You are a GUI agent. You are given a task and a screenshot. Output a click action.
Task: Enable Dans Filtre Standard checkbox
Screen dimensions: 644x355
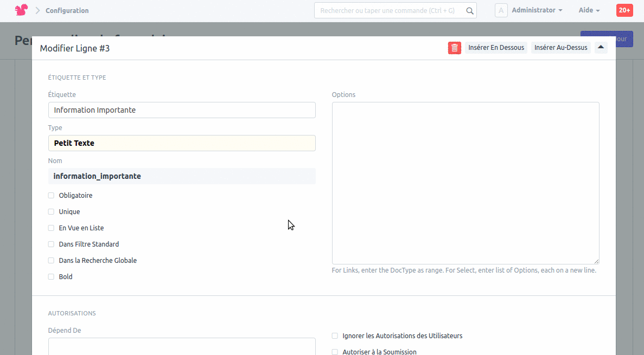coord(51,244)
